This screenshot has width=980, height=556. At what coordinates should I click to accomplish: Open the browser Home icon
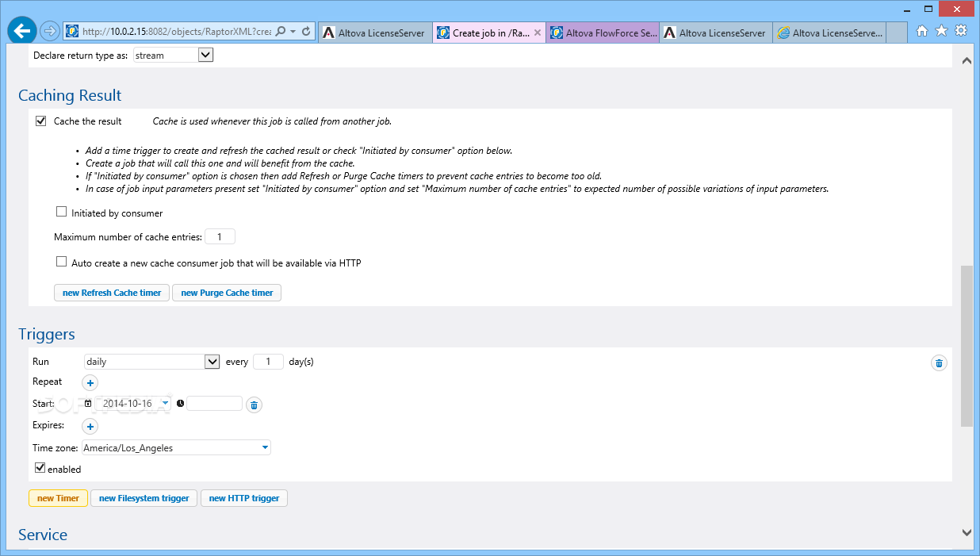[922, 31]
